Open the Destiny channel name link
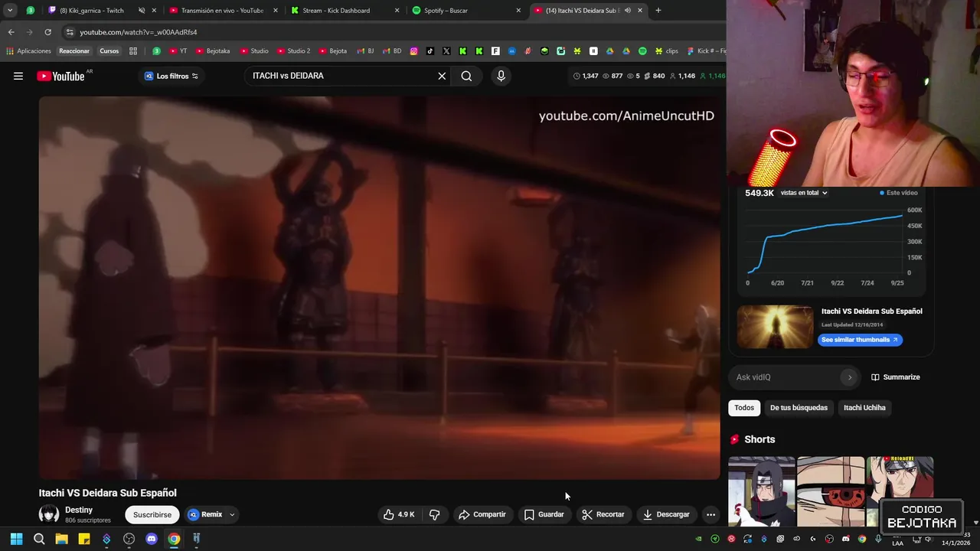 click(79, 510)
